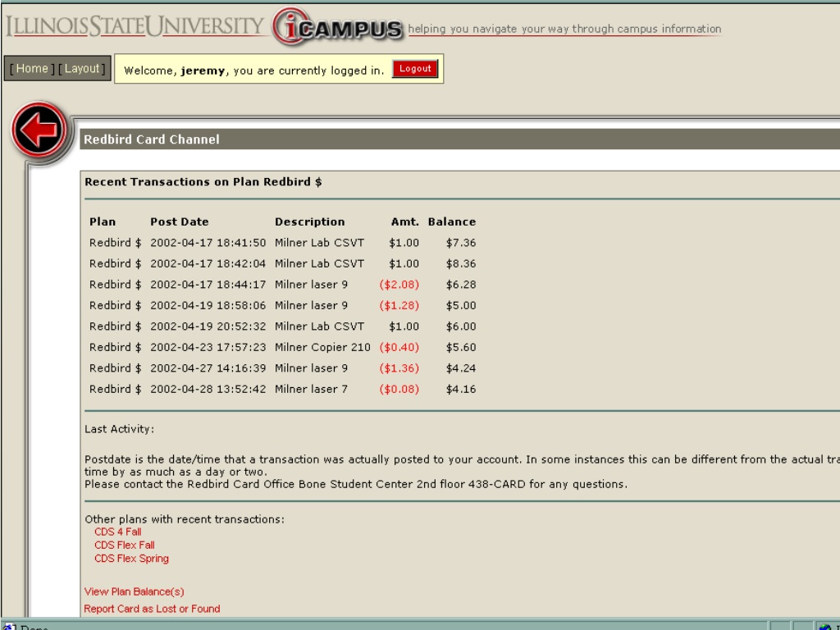The width and height of the screenshot is (840, 630).
Task: Log out using the red Logout button
Action: [x=415, y=69]
